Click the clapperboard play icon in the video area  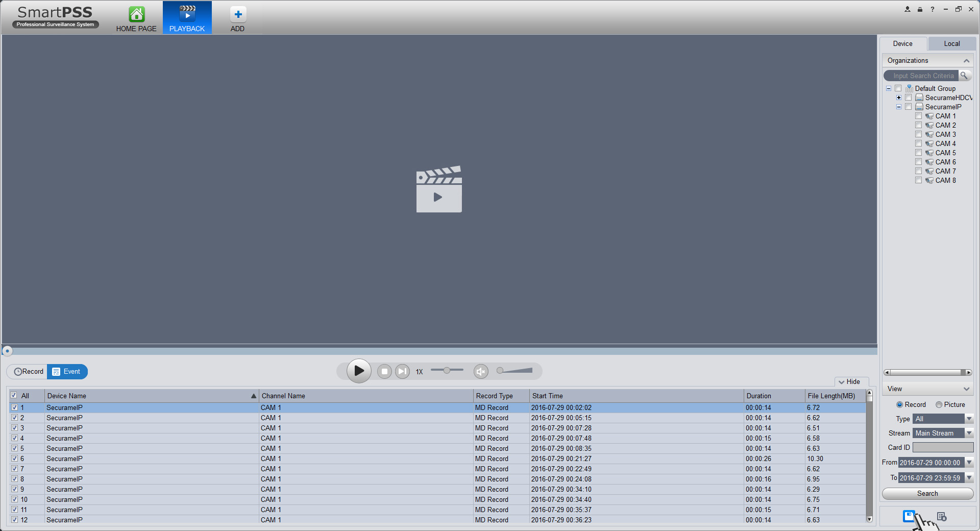click(439, 189)
